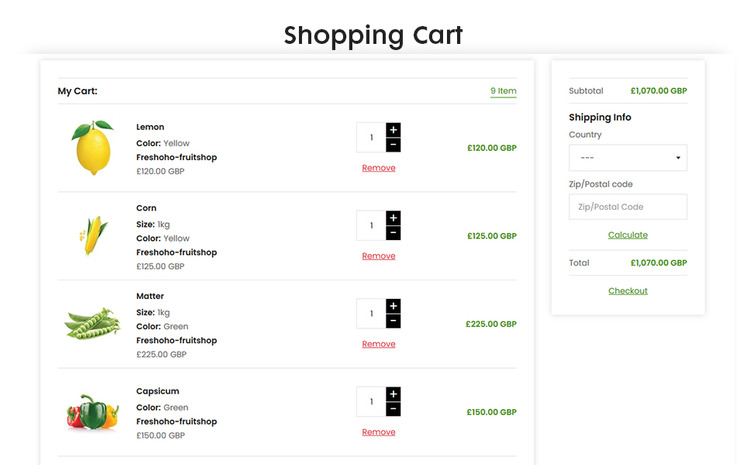Click Freshoho-fruitshop vendor under Lemon
This screenshot has height=465, width=748.
pos(177,157)
